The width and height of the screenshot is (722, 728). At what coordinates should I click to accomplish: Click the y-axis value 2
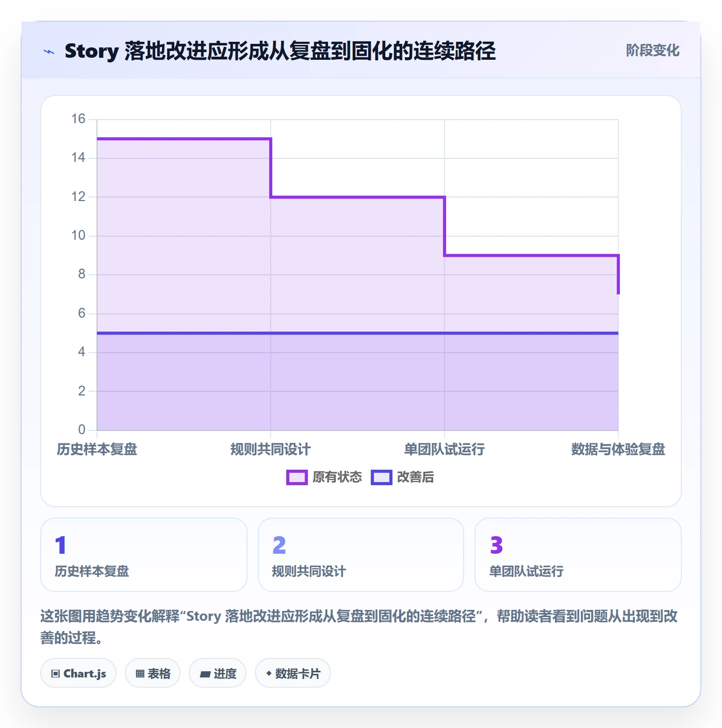tap(81, 391)
